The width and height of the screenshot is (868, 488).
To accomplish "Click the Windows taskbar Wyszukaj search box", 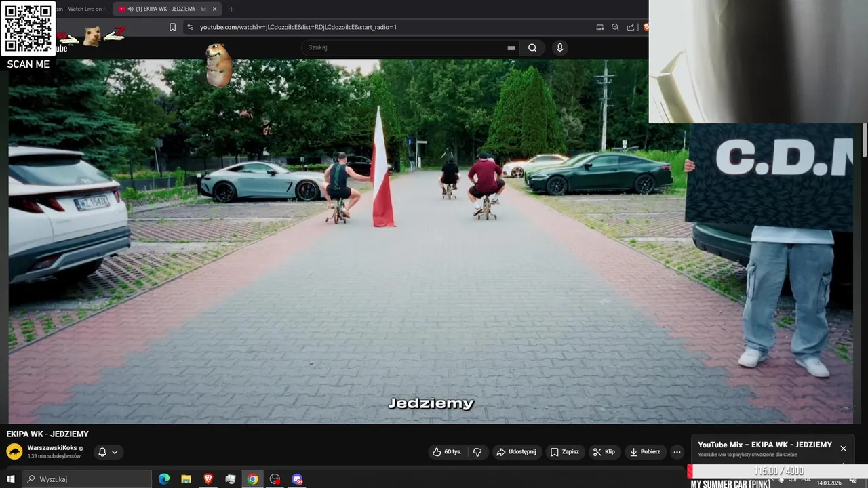I will (87, 479).
